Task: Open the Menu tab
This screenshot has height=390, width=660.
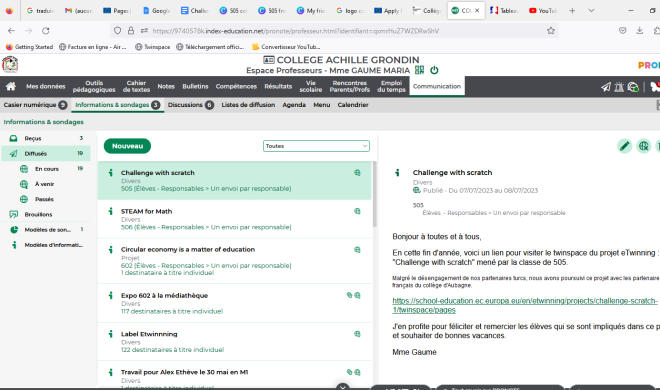Action: click(322, 105)
